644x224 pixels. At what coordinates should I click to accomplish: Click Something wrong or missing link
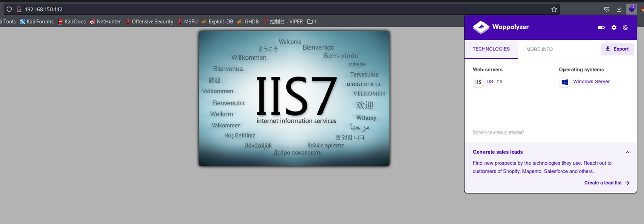pyautogui.click(x=499, y=132)
